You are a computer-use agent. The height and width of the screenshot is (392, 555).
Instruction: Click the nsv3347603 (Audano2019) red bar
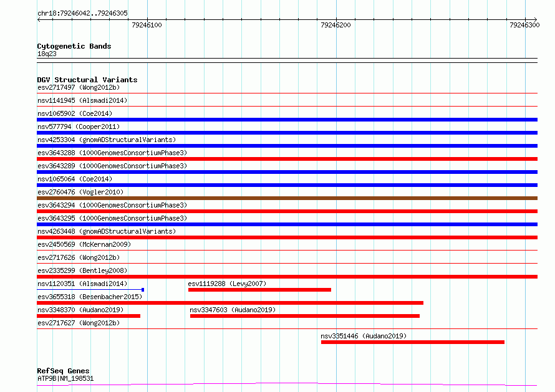click(305, 316)
